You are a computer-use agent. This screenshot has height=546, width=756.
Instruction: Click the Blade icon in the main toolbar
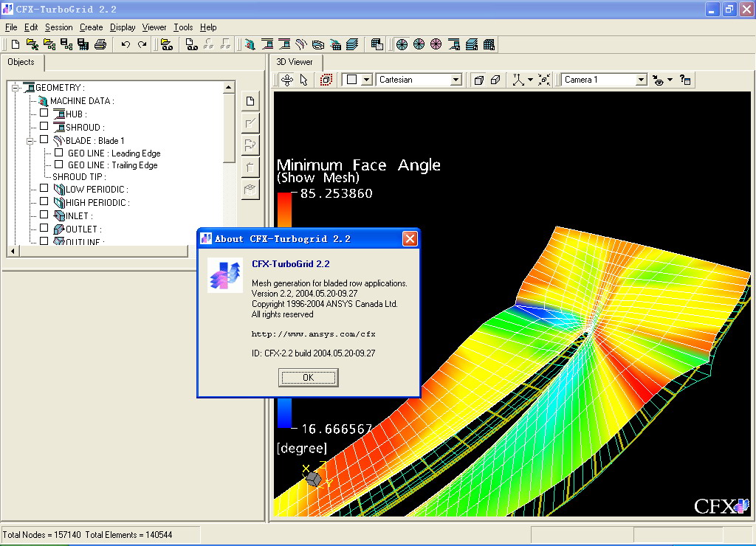[301, 45]
